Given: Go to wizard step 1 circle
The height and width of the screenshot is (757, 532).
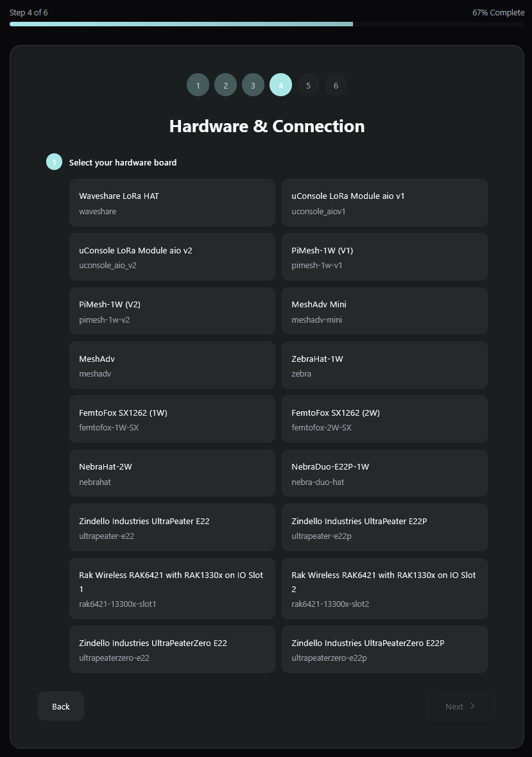Looking at the screenshot, I should pyautogui.click(x=198, y=85).
